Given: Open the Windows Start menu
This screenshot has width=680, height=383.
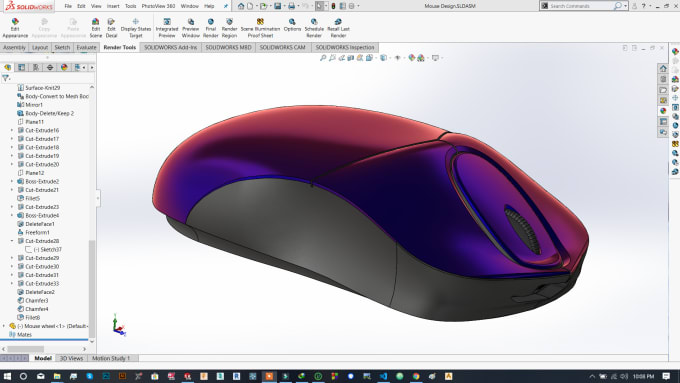Looking at the screenshot, I should point(7,376).
